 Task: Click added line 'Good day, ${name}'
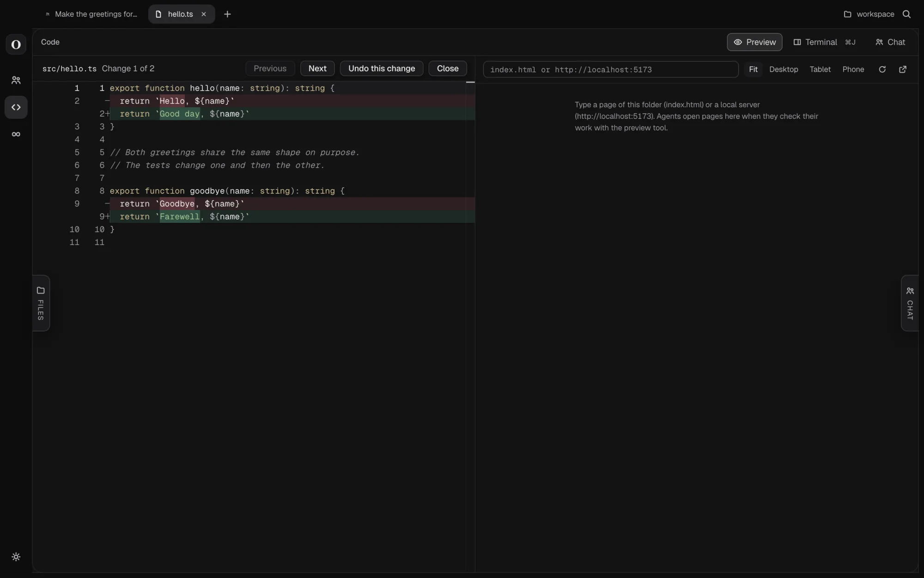(292, 114)
